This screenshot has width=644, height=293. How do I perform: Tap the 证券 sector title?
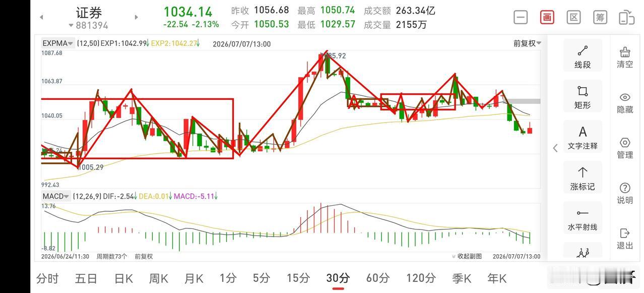[89, 13]
